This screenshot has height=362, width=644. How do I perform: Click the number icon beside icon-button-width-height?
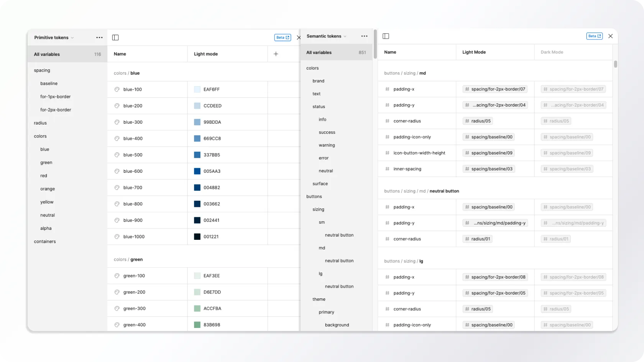387,153
